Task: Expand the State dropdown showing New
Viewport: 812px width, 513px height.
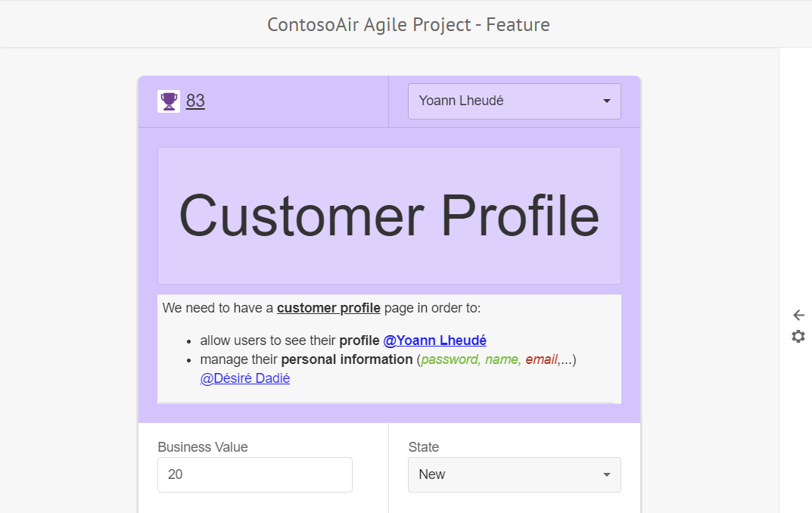Action: (515, 474)
